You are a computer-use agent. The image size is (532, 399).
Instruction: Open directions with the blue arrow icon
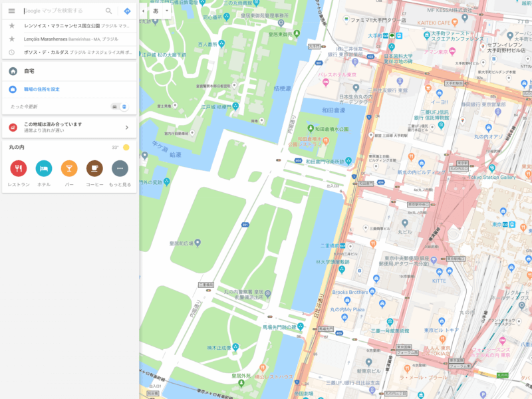pos(127,11)
